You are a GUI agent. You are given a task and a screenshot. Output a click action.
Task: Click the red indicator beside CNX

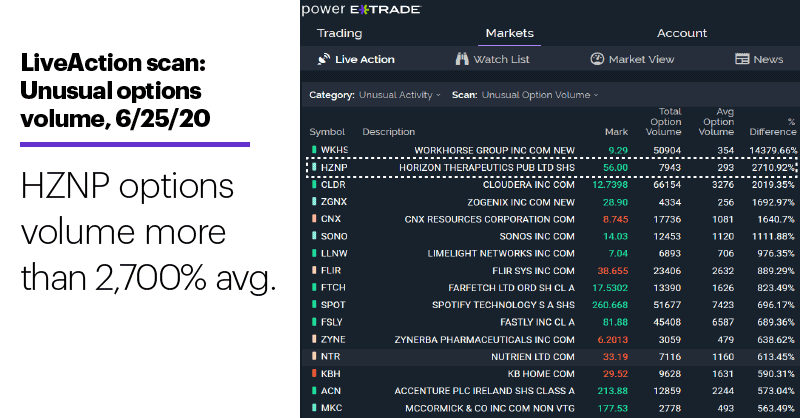[x=314, y=218]
